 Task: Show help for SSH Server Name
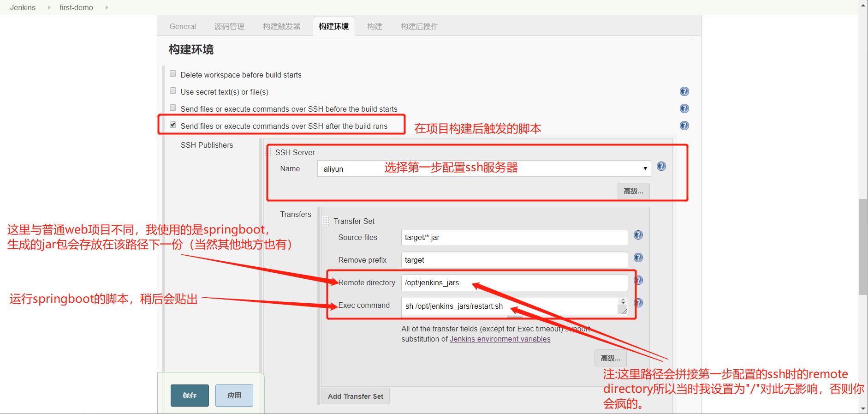pos(661,167)
